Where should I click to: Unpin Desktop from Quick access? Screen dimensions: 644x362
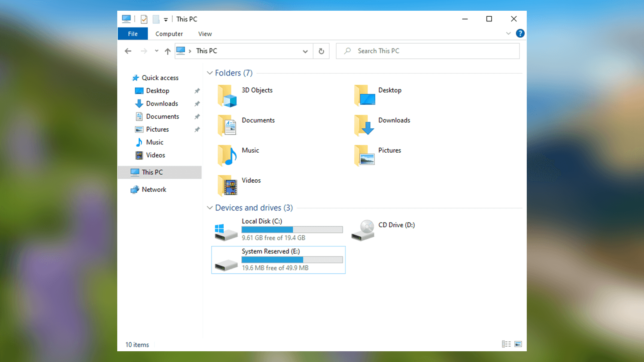pyautogui.click(x=197, y=90)
